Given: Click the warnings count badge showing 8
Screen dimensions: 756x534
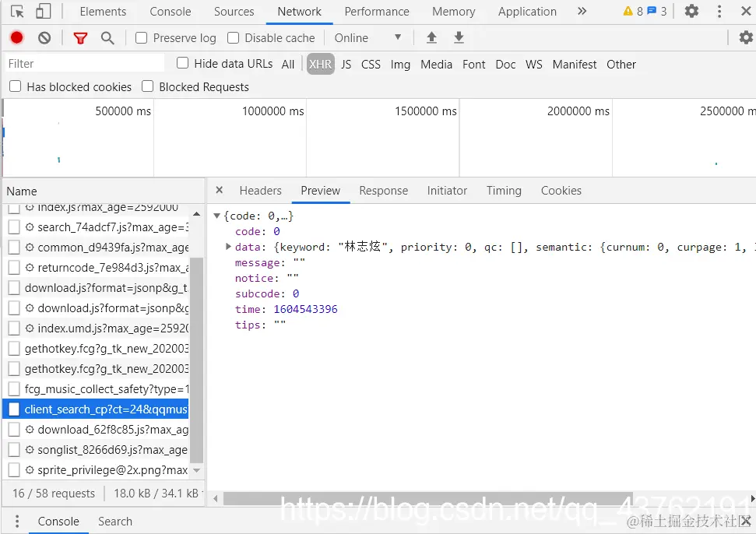Looking at the screenshot, I should (x=633, y=11).
